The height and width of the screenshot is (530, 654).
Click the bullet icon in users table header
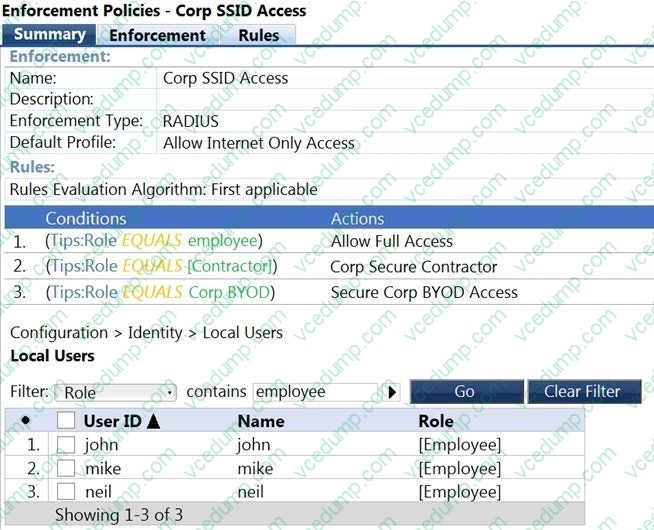pyautogui.click(x=25, y=421)
